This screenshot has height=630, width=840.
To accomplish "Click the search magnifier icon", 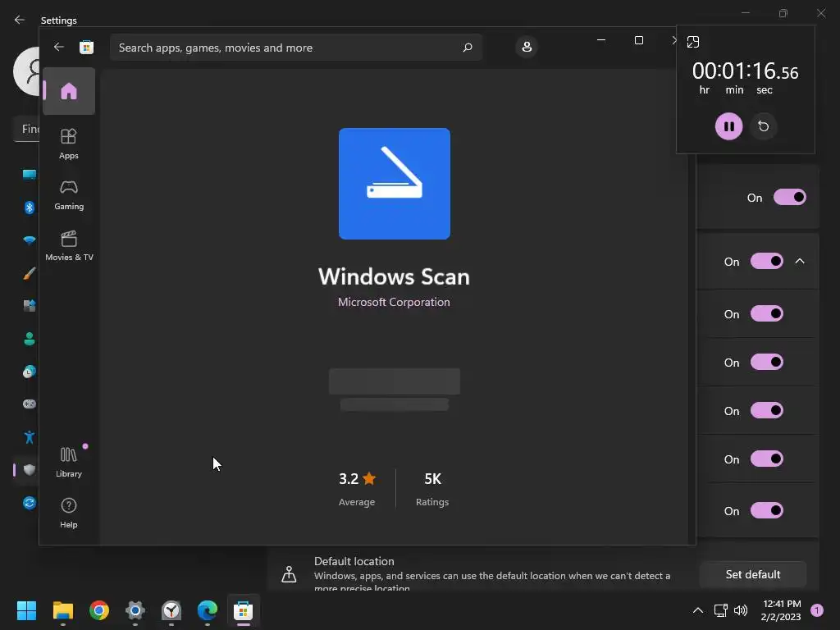I will click(467, 48).
